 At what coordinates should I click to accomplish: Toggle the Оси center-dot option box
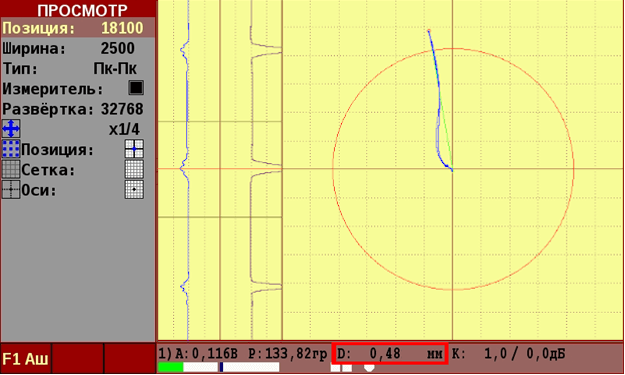tap(134, 190)
